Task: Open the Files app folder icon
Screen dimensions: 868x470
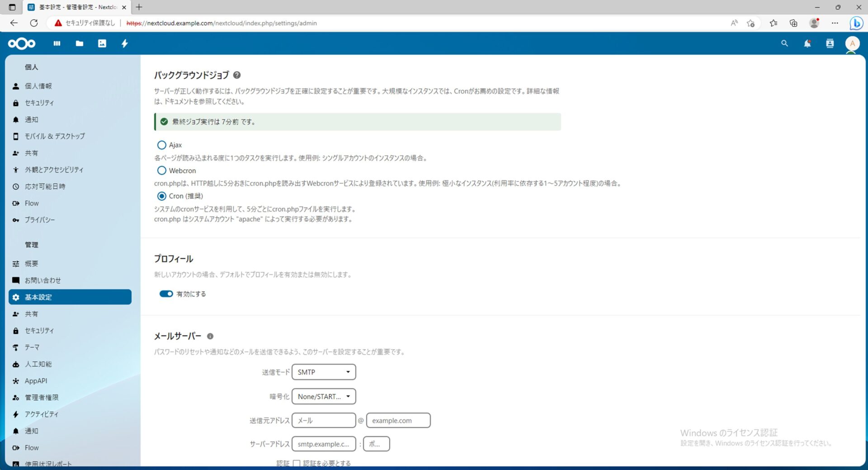Action: (80, 43)
